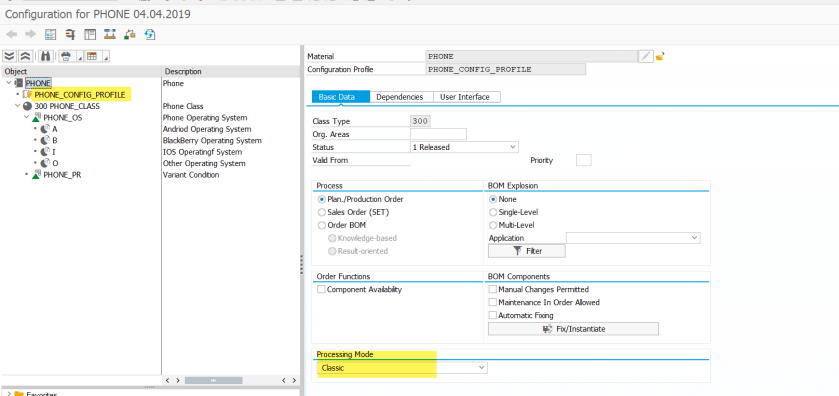Click the Material field showing PHONE
839x396 pixels.
coord(532,56)
